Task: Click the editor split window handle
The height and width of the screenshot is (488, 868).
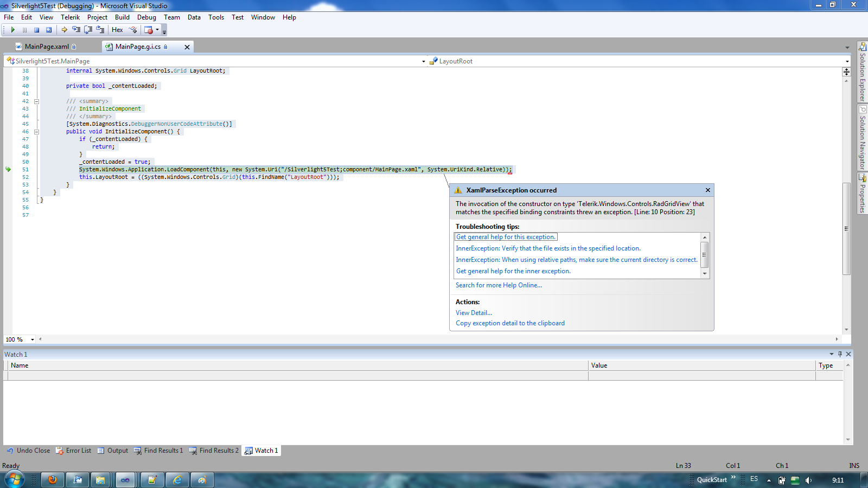Action: (x=846, y=72)
